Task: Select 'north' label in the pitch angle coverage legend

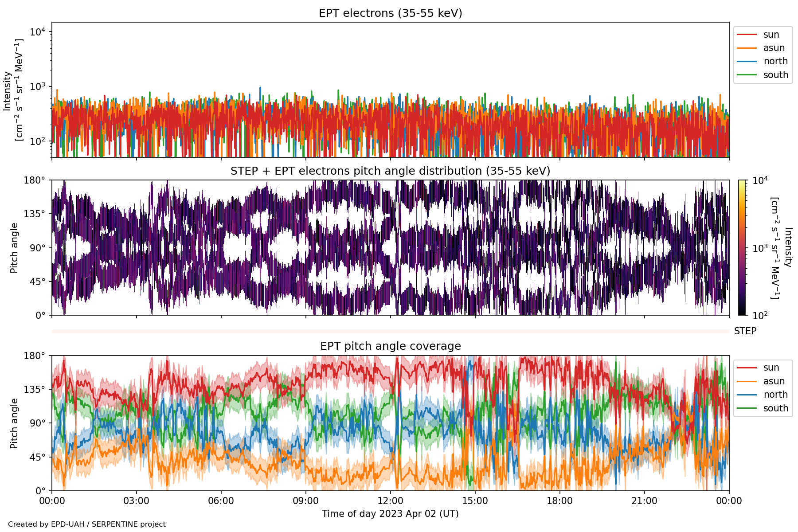Action: pos(775,395)
